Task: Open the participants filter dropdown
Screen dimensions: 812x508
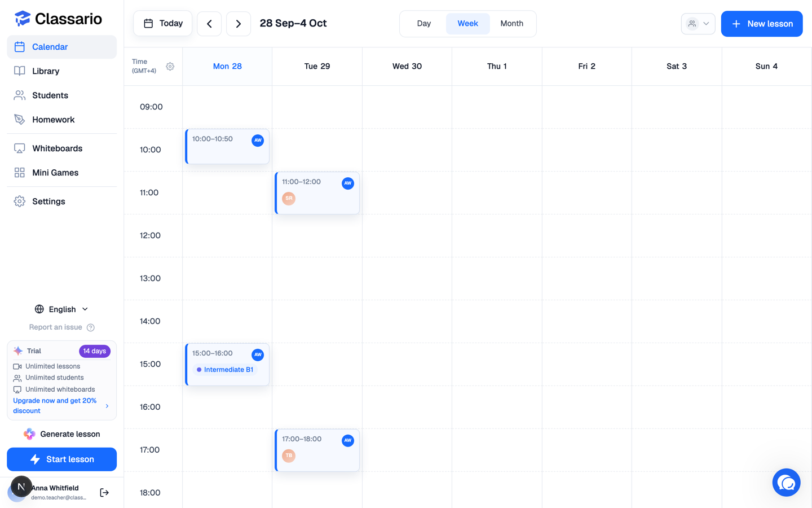Action: [x=698, y=24]
